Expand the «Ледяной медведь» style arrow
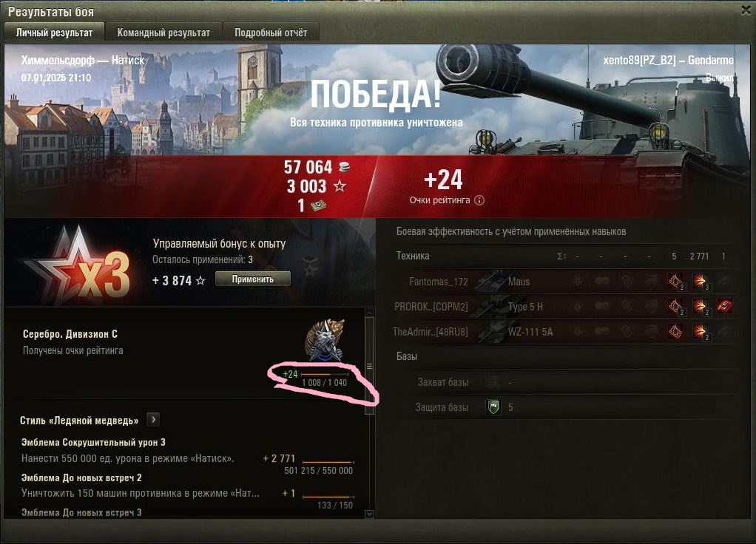 [153, 420]
